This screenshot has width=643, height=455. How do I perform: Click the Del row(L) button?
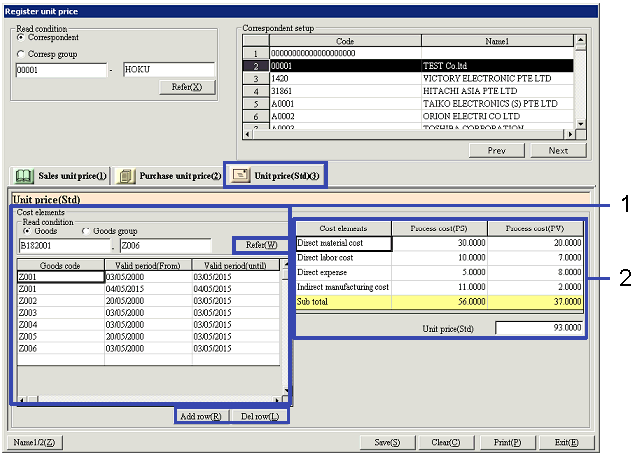(261, 416)
